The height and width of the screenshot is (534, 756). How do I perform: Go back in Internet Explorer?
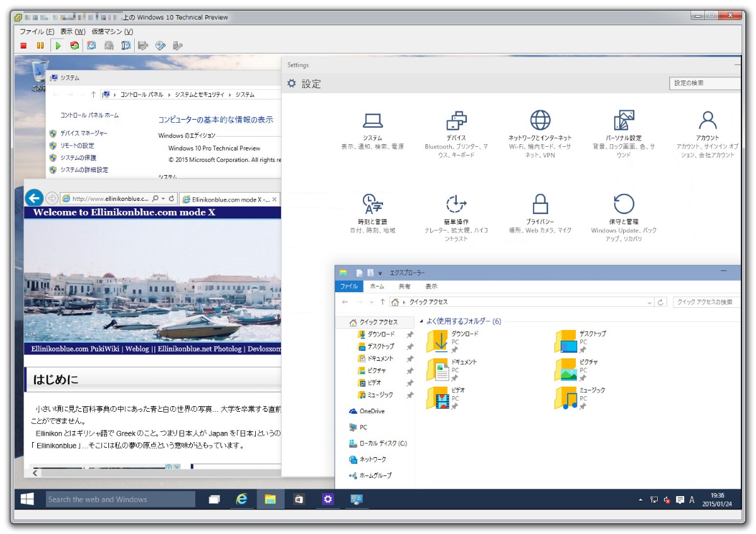[x=34, y=198]
